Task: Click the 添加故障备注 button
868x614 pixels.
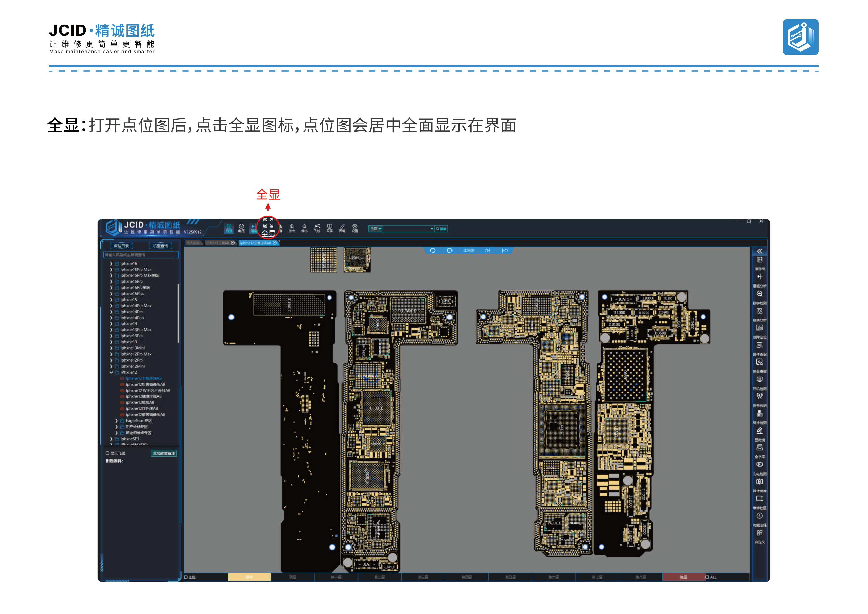Action: tap(164, 453)
